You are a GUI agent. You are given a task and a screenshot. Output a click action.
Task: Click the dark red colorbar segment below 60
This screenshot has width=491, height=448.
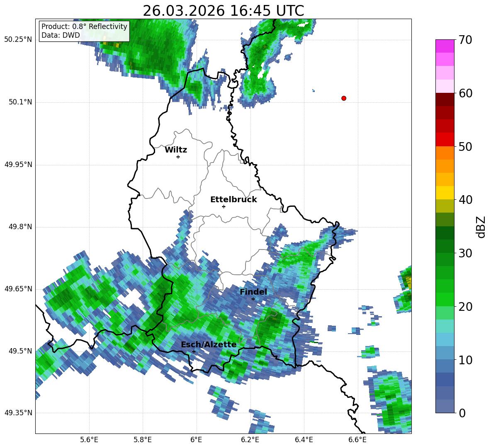pyautogui.click(x=445, y=99)
